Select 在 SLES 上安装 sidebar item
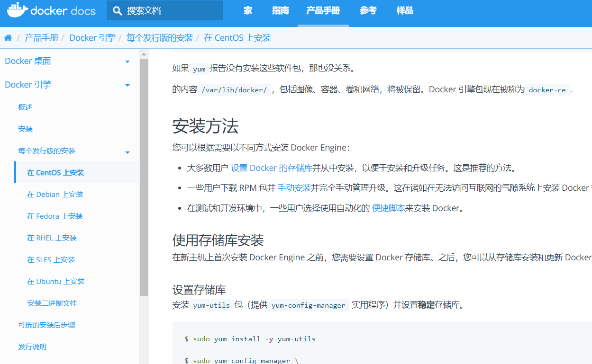592x364 pixels. point(51,260)
